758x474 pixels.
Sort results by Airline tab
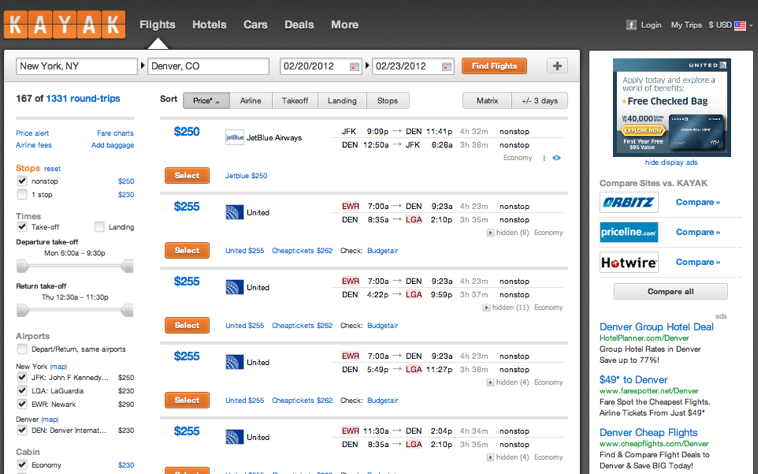pos(250,100)
